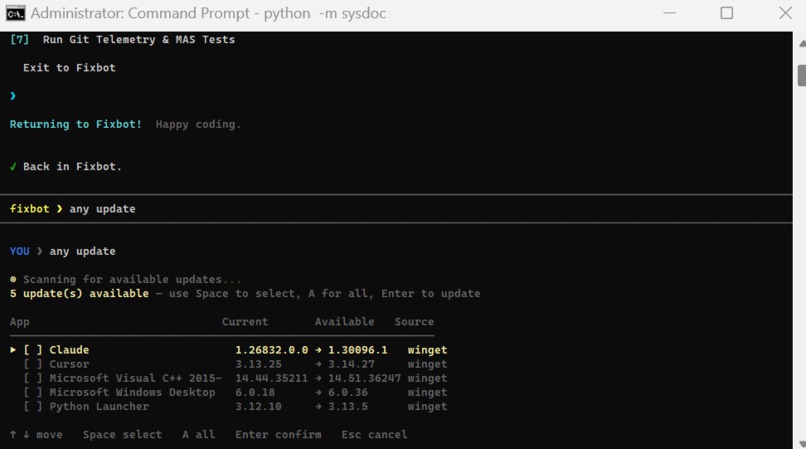The height and width of the screenshot is (449, 806).
Task: Click available version 6.0.36
Action: point(348,392)
